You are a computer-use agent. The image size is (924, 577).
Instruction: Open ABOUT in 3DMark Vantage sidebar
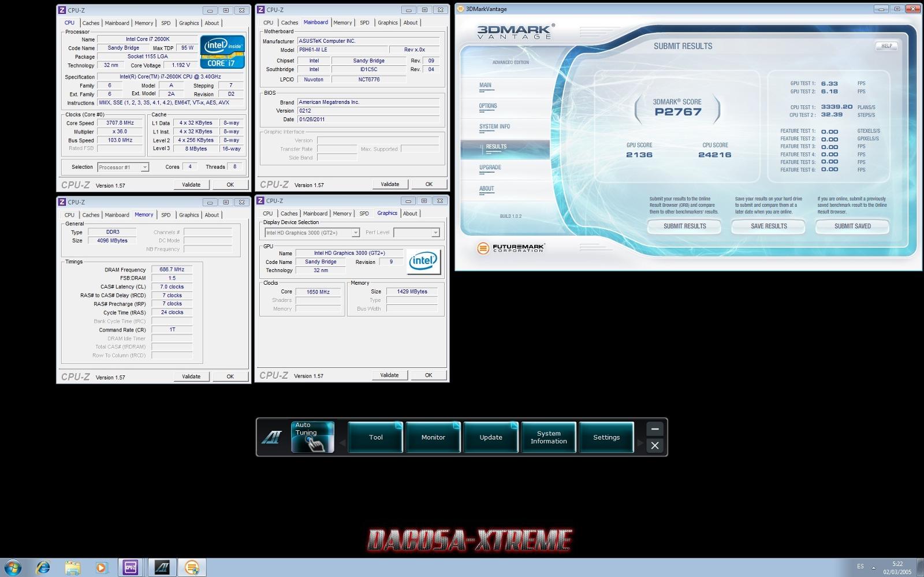click(486, 189)
